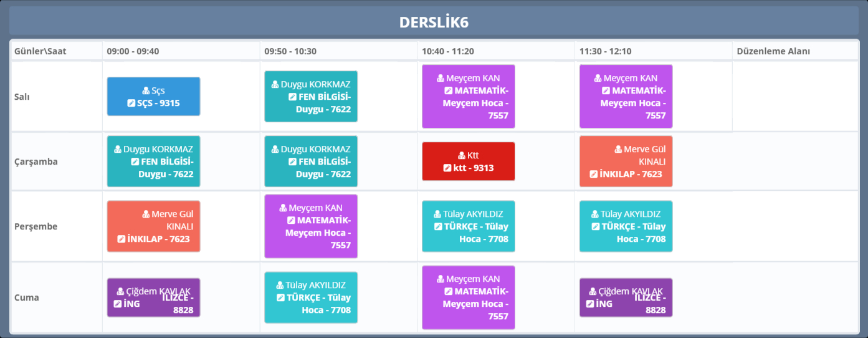Click the 09:00 - 09:40 column header
868x338 pixels.
click(x=133, y=51)
